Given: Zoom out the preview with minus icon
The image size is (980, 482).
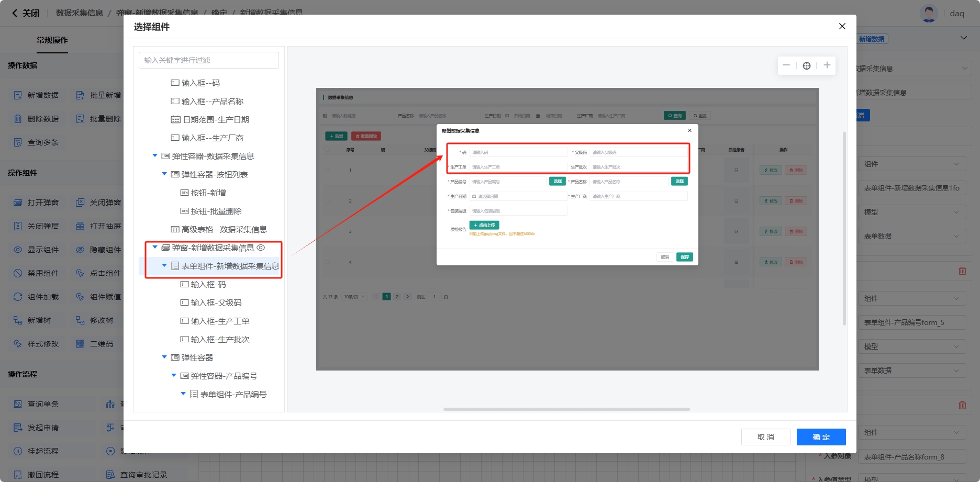Looking at the screenshot, I should pos(786,65).
